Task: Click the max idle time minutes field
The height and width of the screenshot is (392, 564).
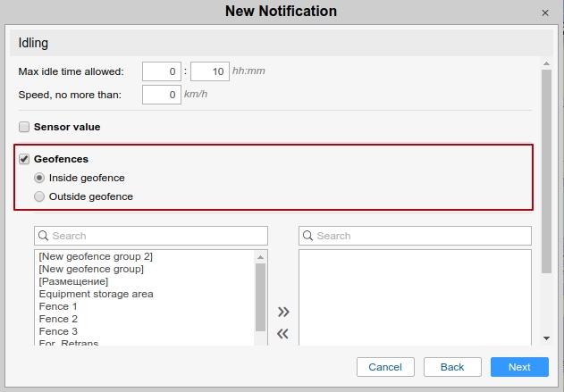Action: click(210, 71)
